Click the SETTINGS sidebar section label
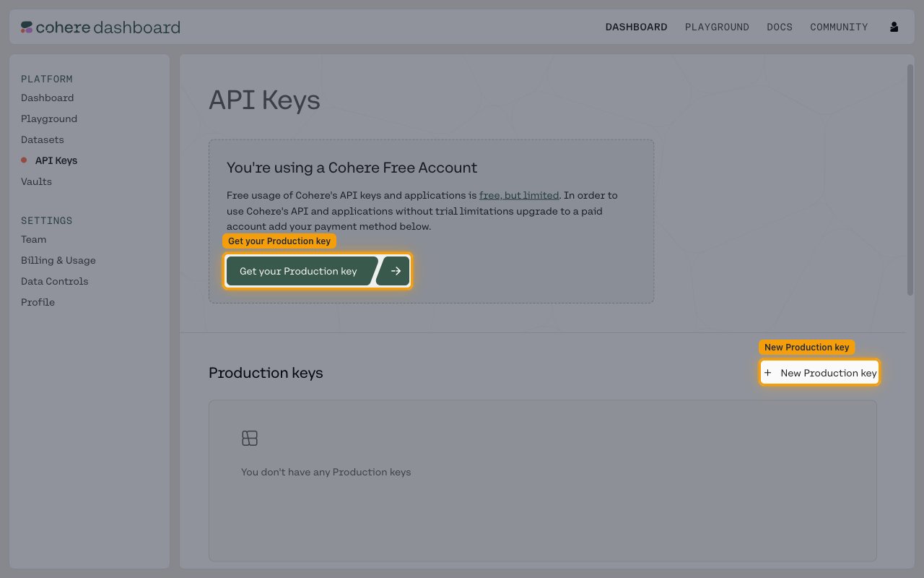The image size is (924, 578). point(46,220)
